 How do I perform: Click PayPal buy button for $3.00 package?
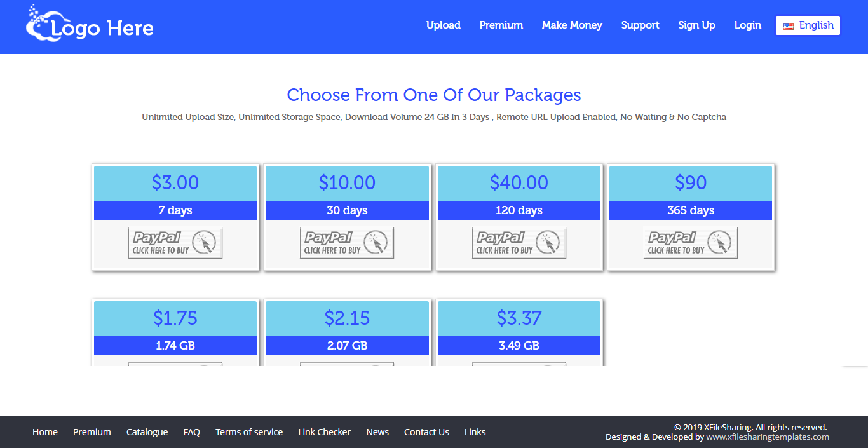tap(175, 243)
